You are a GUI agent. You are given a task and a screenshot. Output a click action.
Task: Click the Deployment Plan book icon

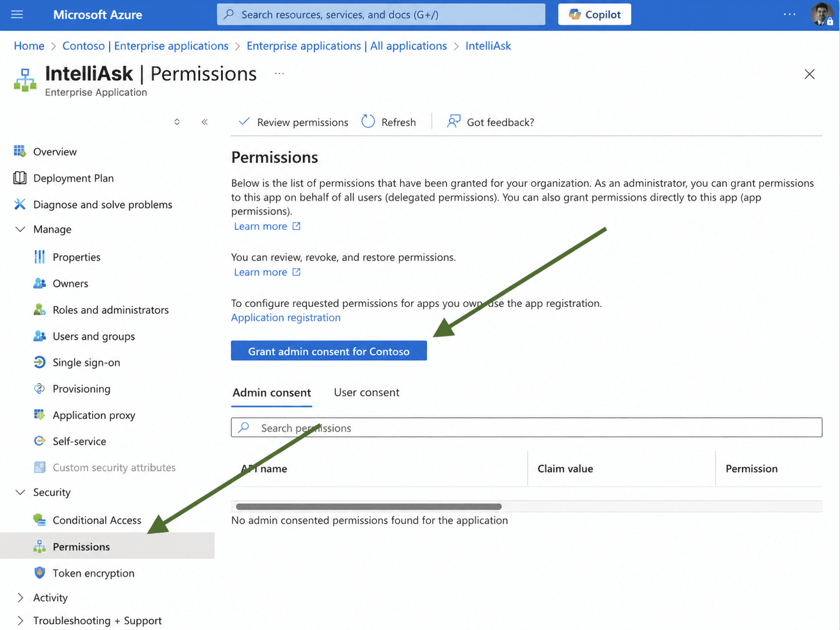pyautogui.click(x=20, y=178)
